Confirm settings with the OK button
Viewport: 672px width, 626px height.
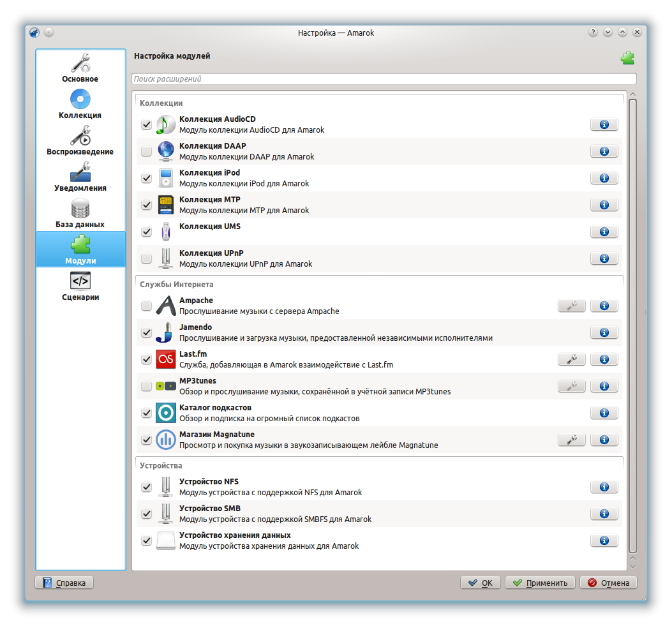(x=481, y=583)
